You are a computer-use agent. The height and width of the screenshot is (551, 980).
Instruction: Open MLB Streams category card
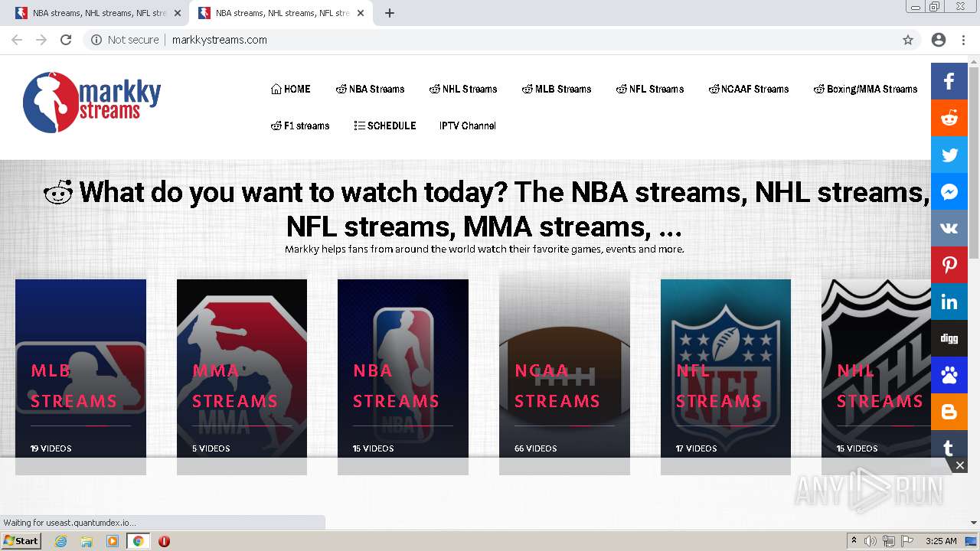[80, 377]
